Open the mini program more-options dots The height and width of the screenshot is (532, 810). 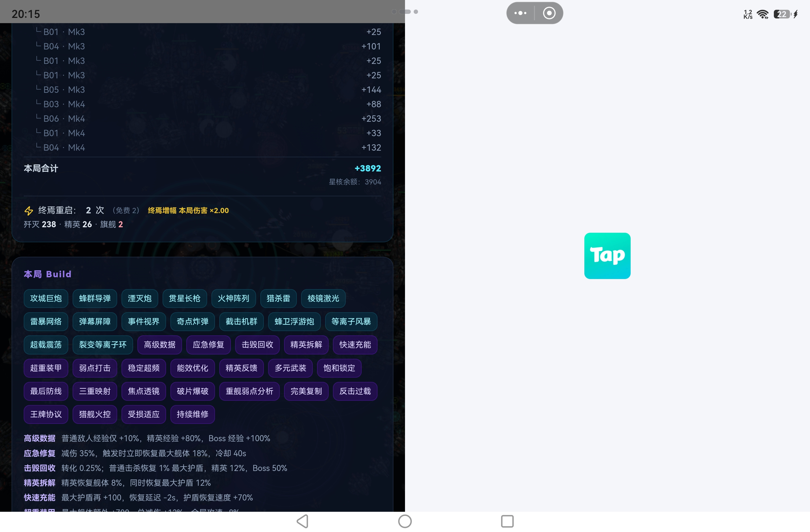(x=520, y=13)
